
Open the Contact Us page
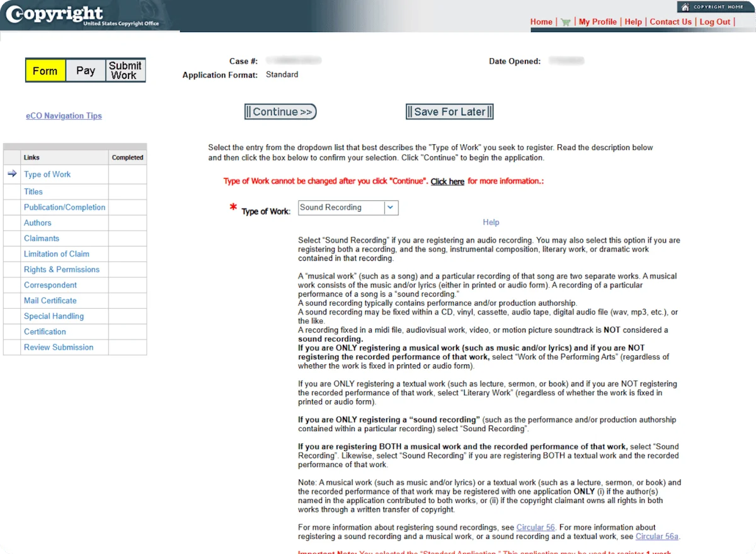(x=670, y=21)
